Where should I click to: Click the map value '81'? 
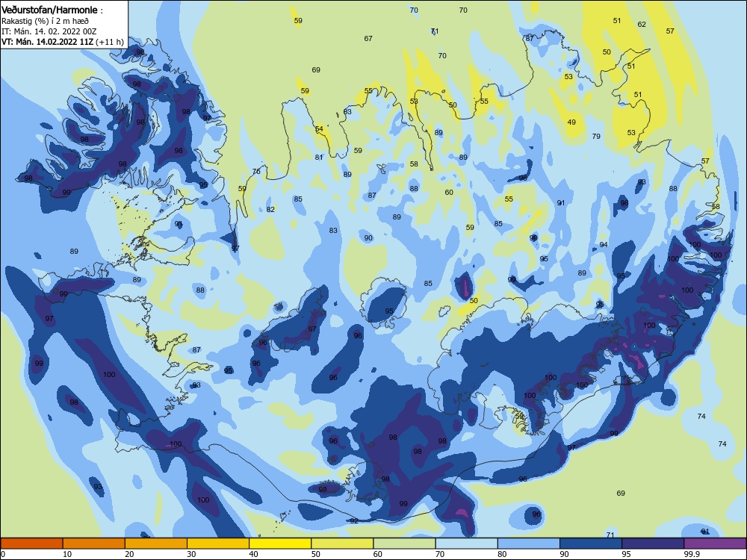click(319, 158)
